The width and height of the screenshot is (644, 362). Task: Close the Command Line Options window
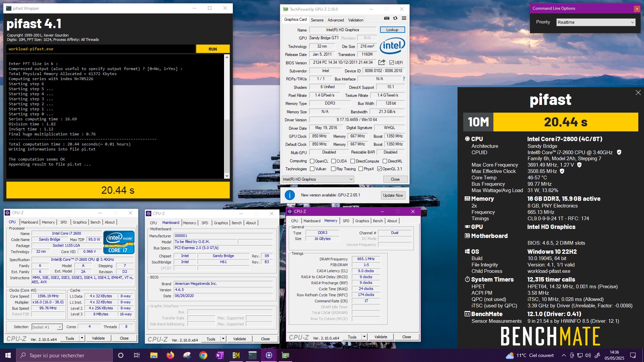pyautogui.click(x=637, y=9)
